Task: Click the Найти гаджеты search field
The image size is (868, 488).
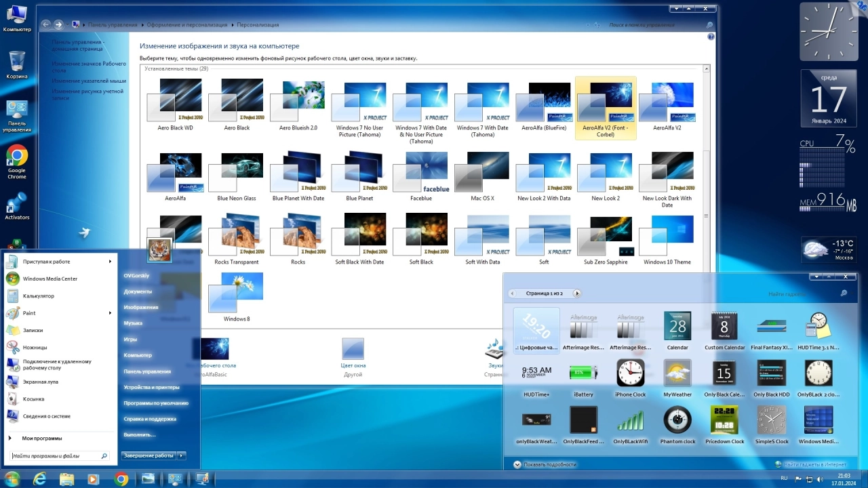Action: pos(802,293)
